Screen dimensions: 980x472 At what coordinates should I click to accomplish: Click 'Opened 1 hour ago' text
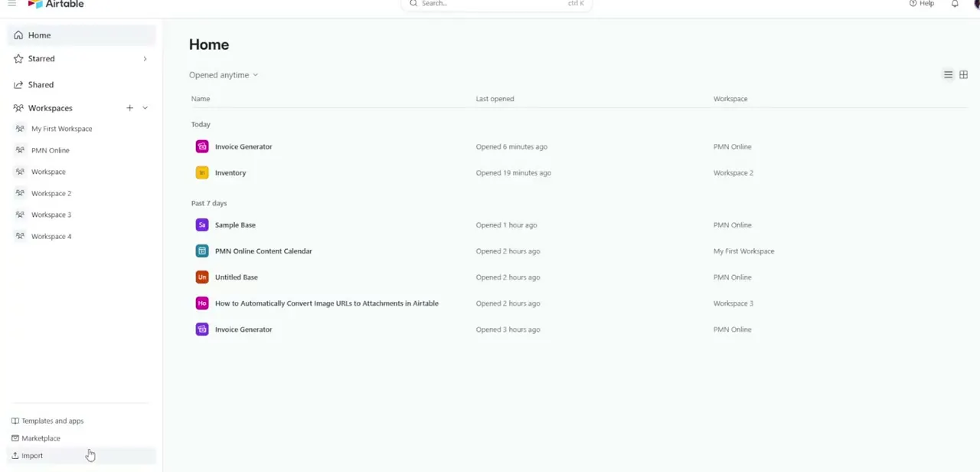coord(506,225)
